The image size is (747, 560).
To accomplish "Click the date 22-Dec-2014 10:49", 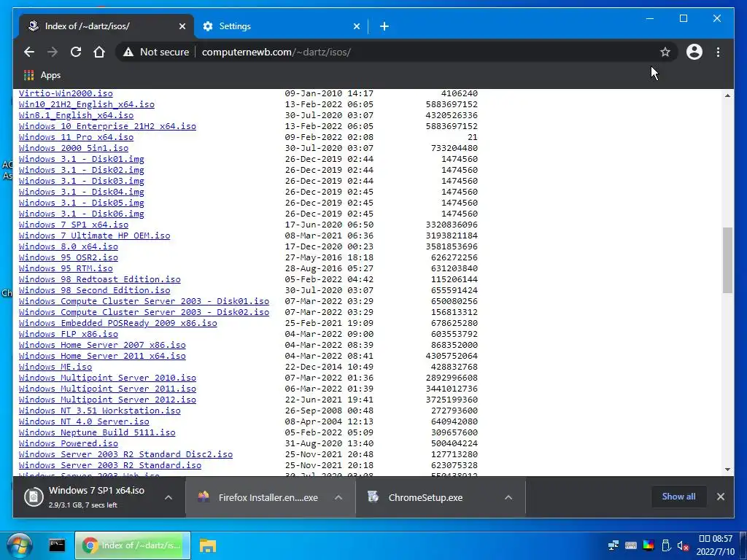I will (x=329, y=367).
